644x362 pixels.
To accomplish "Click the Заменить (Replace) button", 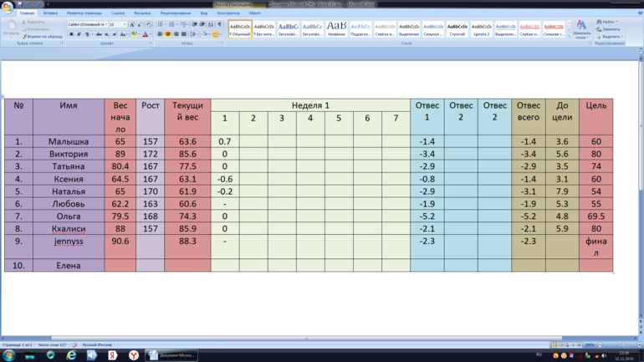I will 611,29.
